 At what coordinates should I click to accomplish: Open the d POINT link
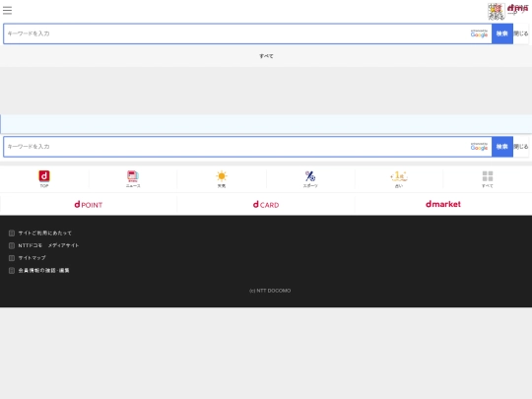89,204
